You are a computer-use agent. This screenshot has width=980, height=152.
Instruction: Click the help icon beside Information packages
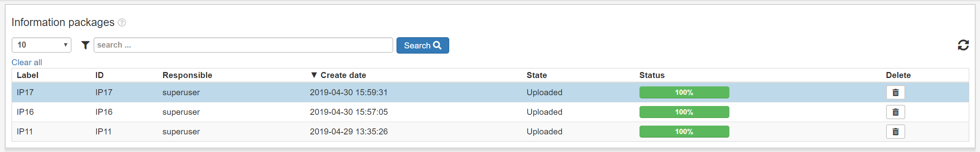122,23
